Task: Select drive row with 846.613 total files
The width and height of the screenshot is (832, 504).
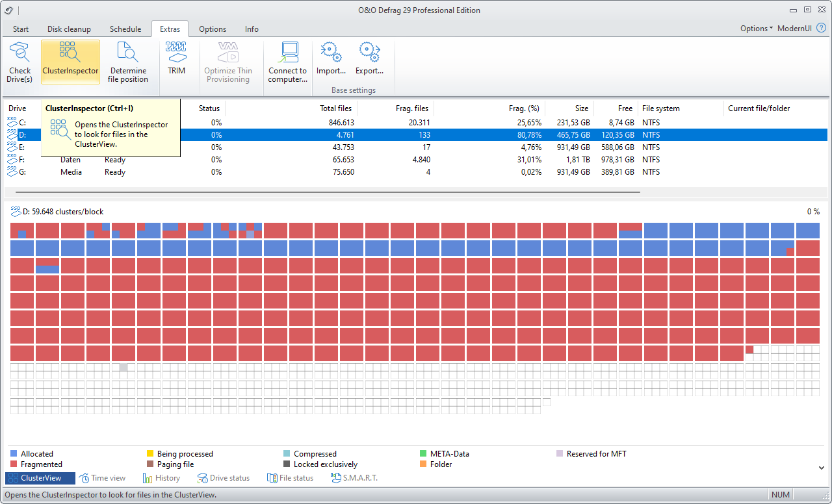Action: pyautogui.click(x=416, y=122)
